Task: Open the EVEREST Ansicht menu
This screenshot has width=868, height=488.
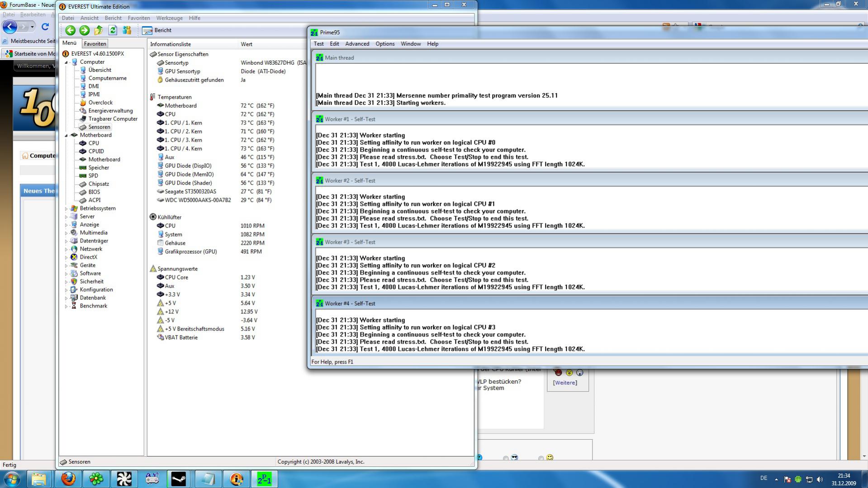Action: coord(89,18)
